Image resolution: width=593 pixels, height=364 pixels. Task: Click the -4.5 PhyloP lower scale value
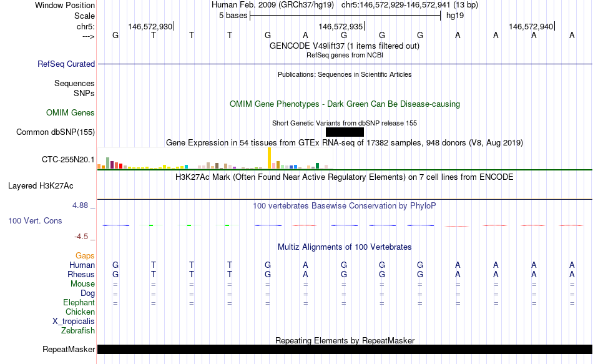(x=81, y=237)
